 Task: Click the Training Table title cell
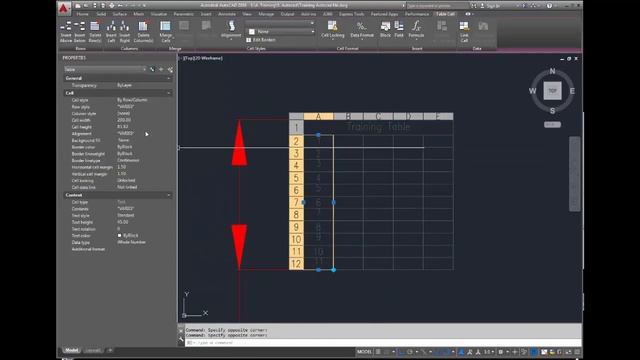click(378, 127)
